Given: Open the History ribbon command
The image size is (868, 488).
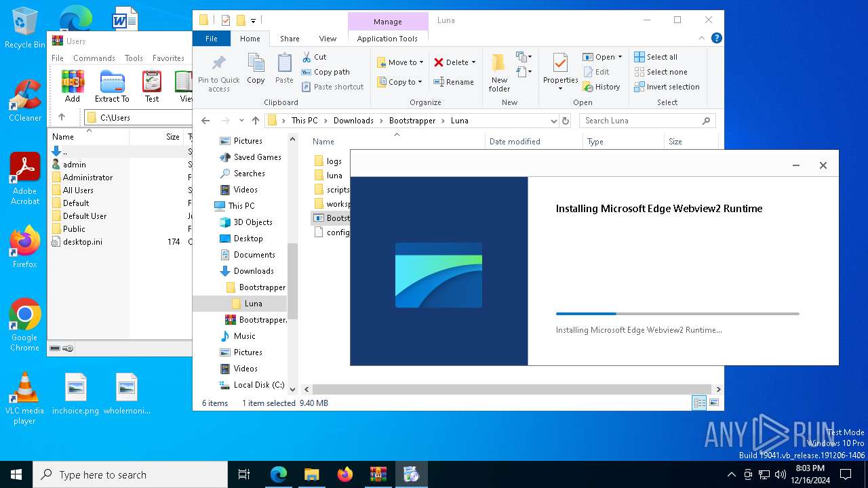Looking at the screenshot, I should tap(601, 87).
